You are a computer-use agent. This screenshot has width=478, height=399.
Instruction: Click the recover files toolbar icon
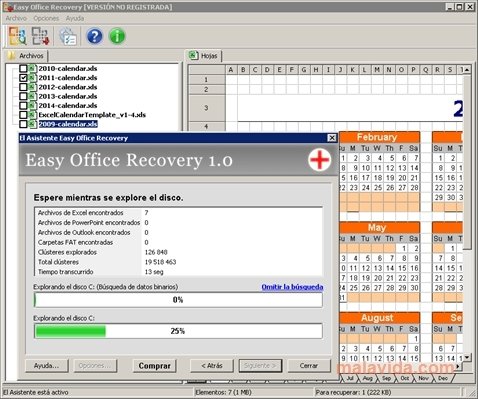point(40,36)
